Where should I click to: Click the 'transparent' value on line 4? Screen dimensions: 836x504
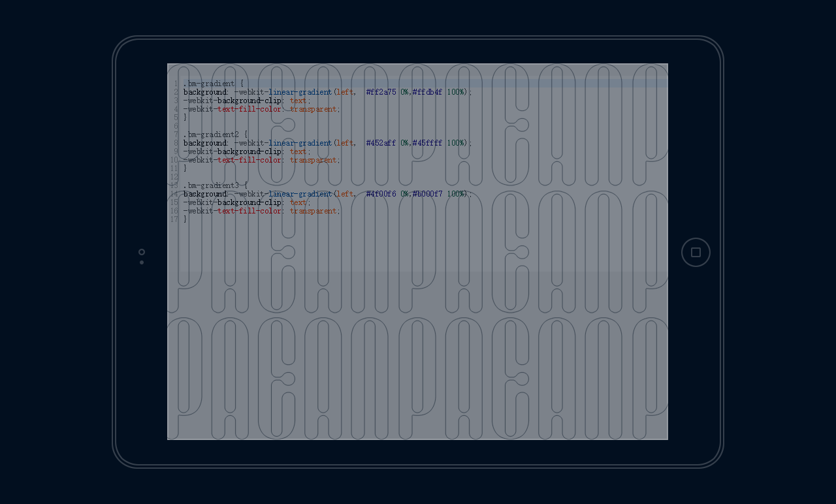313,109
